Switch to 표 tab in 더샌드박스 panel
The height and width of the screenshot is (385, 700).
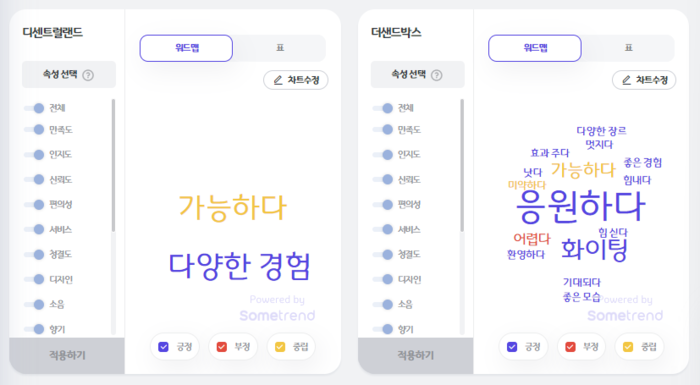pyautogui.click(x=629, y=48)
